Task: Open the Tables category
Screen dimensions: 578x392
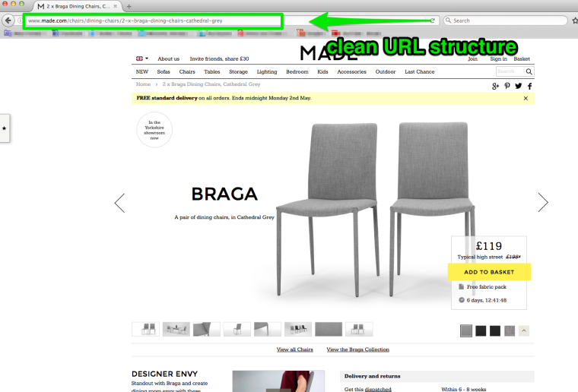Action: pyautogui.click(x=212, y=71)
